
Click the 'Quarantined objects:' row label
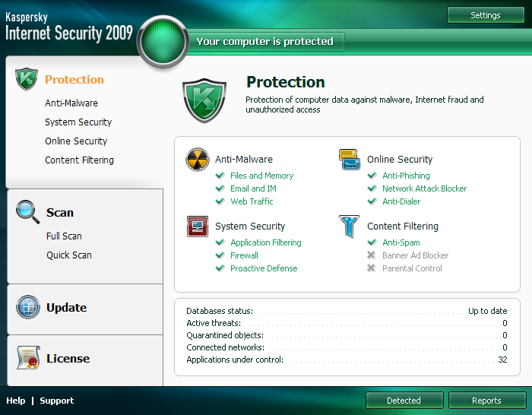tap(225, 335)
